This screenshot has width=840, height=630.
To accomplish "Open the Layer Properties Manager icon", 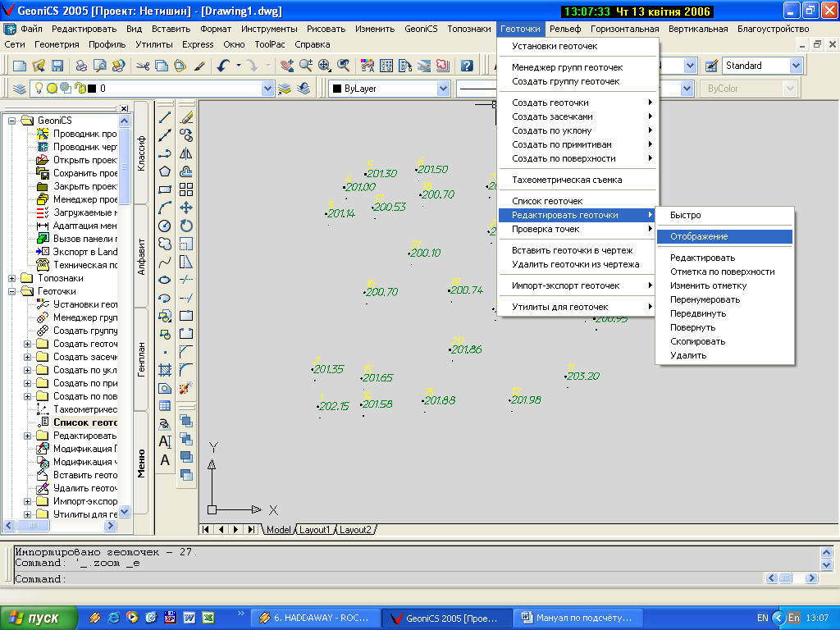I will (20, 89).
